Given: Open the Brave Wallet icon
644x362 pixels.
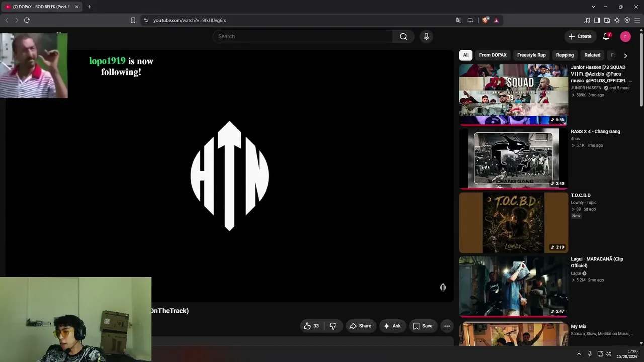Looking at the screenshot, I should pos(607,20).
